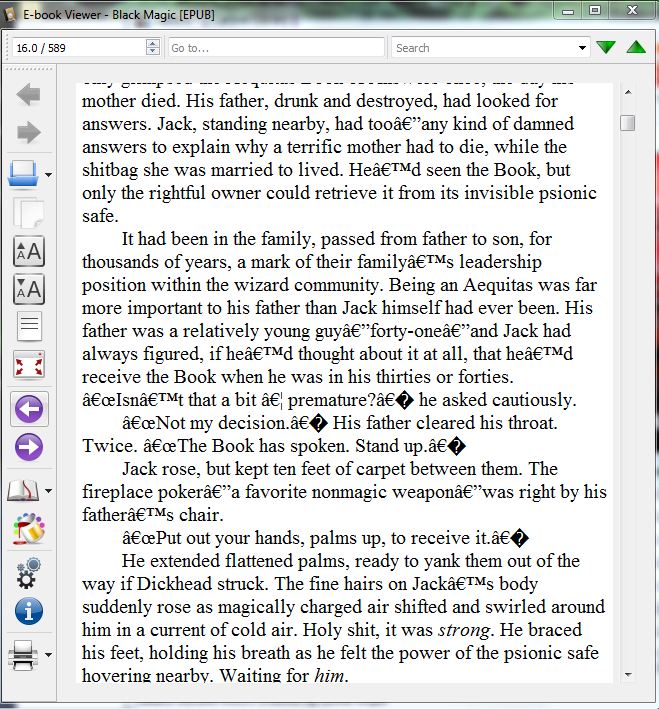Image resolution: width=659 pixels, height=709 pixels.
Task: Click the italic word "strong" in the text
Action: [x=464, y=630]
